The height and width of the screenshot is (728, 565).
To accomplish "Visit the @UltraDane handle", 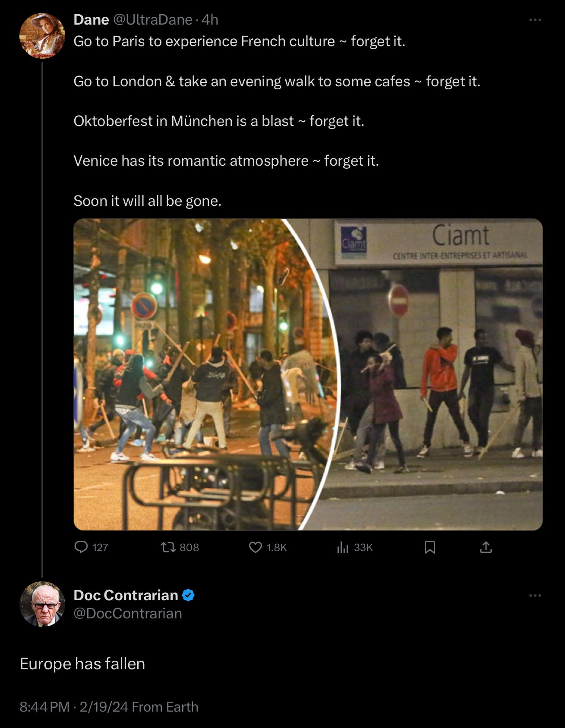I will coord(152,19).
